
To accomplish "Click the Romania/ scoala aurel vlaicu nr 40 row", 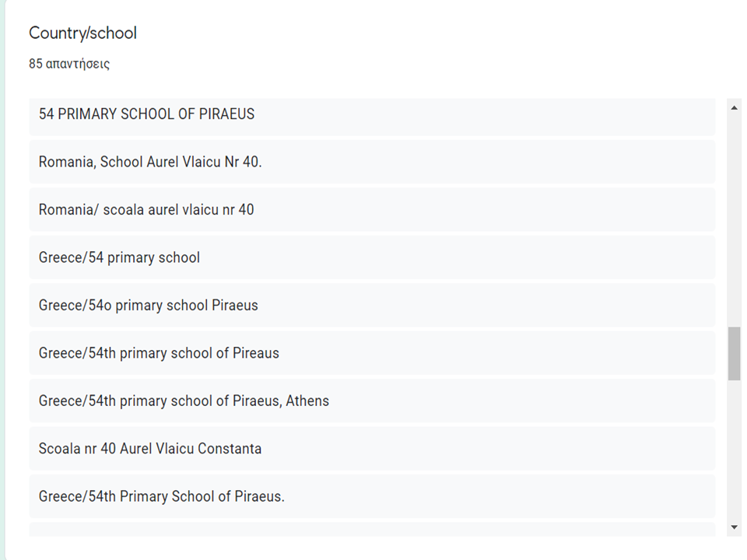I will click(x=146, y=210).
